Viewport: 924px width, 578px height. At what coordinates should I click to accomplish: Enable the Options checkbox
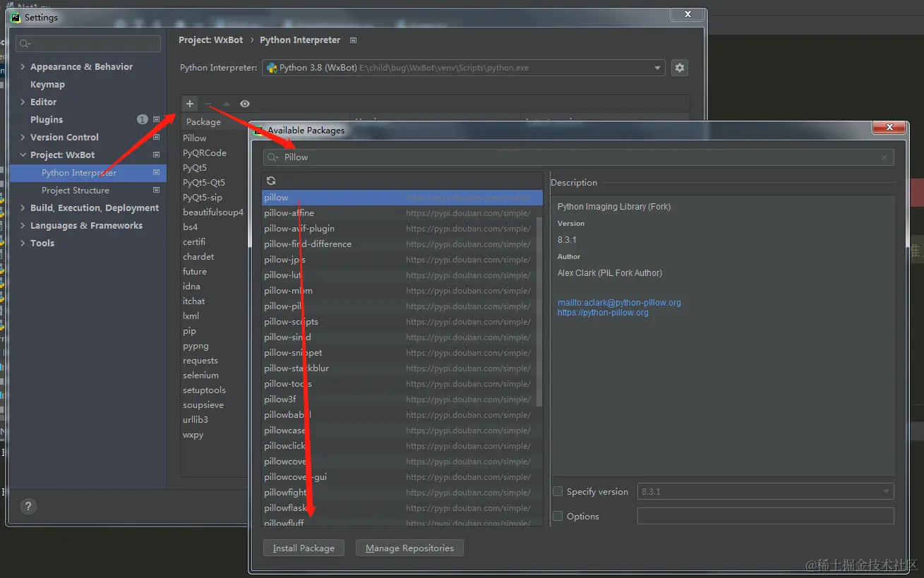point(558,516)
